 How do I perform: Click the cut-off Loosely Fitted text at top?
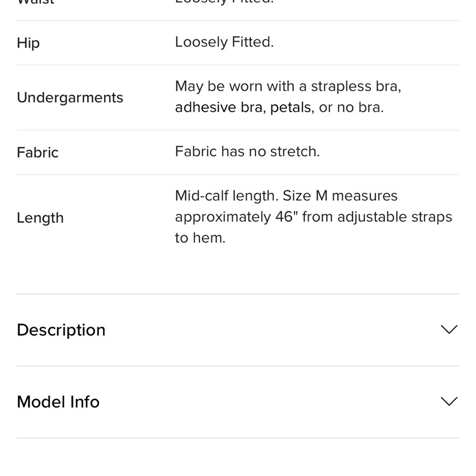click(224, 2)
